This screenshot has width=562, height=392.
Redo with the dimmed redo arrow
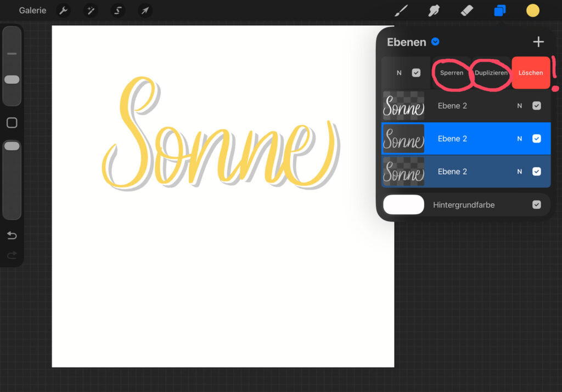[12, 255]
